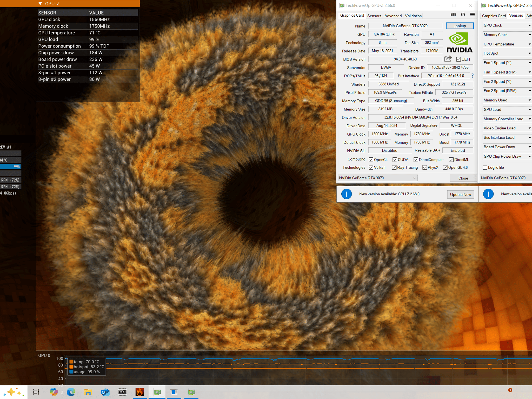Open Microsoft Edge from the taskbar
This screenshot has width=532, height=399.
pos(71,392)
